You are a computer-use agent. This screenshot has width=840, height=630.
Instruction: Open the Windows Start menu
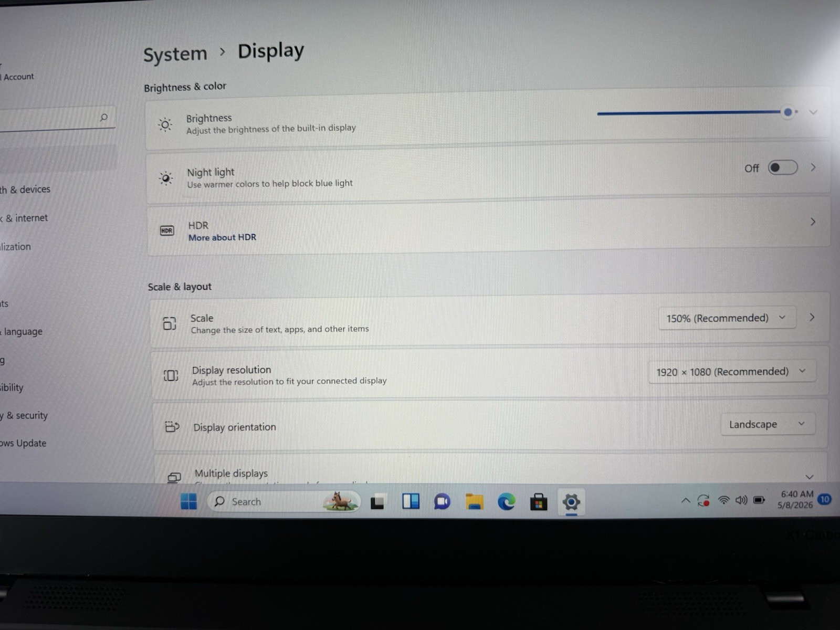[x=188, y=501]
